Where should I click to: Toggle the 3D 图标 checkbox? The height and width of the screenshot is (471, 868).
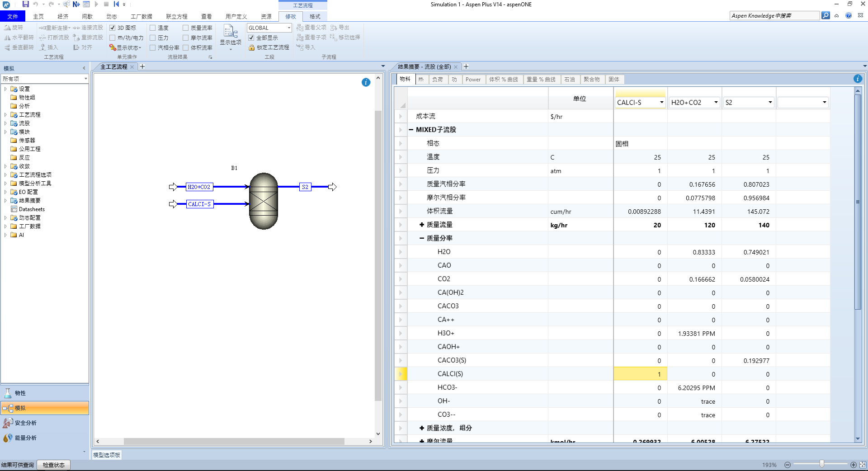[x=113, y=28]
